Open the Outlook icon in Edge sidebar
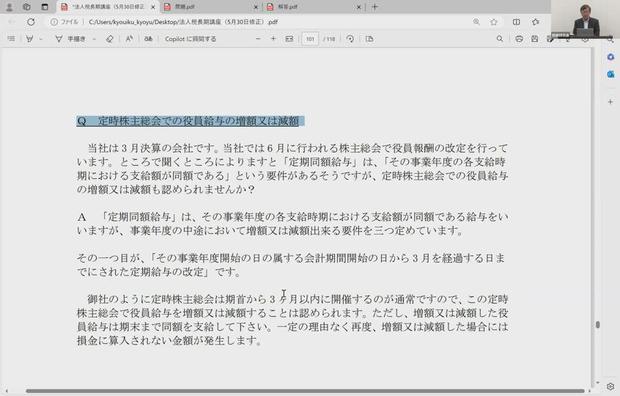Image resolution: width=620 pixels, height=396 pixels. (x=611, y=74)
